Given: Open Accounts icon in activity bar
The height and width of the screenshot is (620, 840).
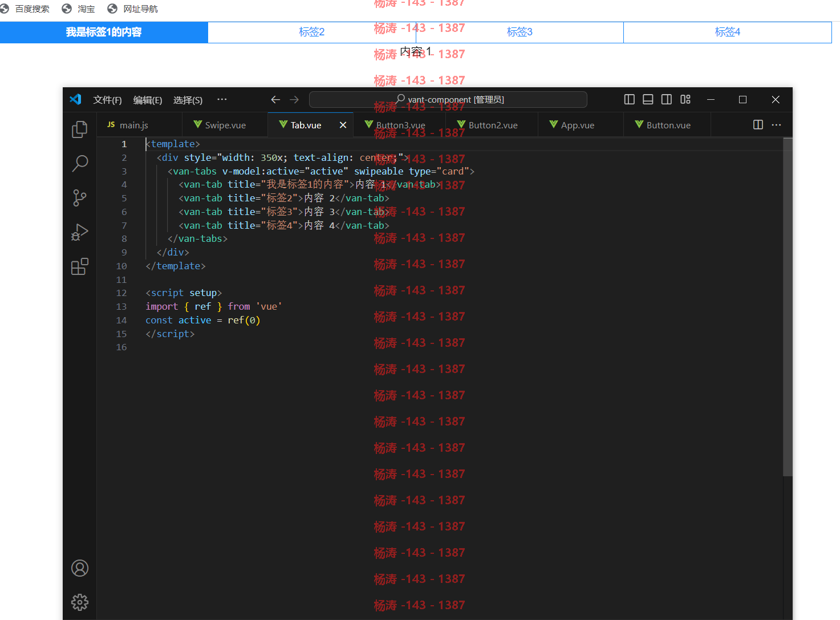Looking at the screenshot, I should coord(80,568).
